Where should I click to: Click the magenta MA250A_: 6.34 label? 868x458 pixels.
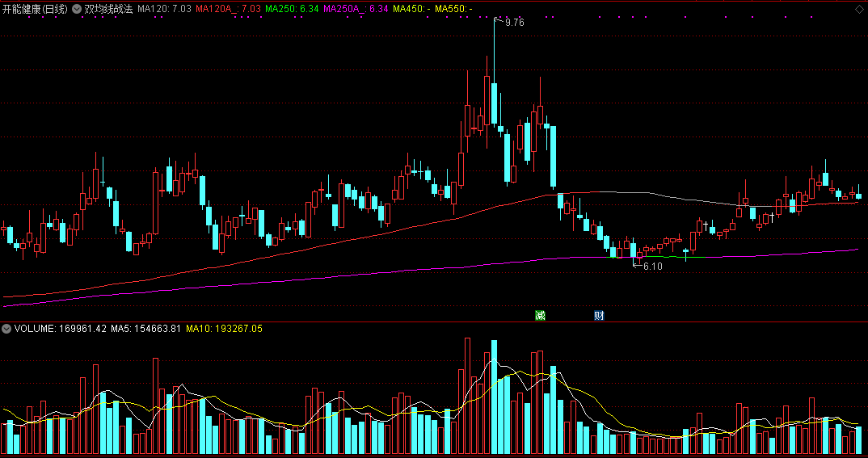(356, 9)
